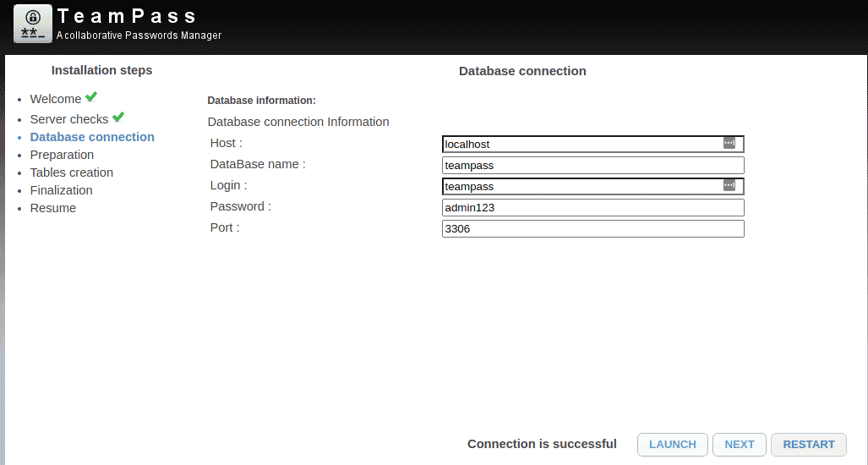The image size is (868, 465).
Task: Focus the Login input field
Action: click(x=592, y=186)
